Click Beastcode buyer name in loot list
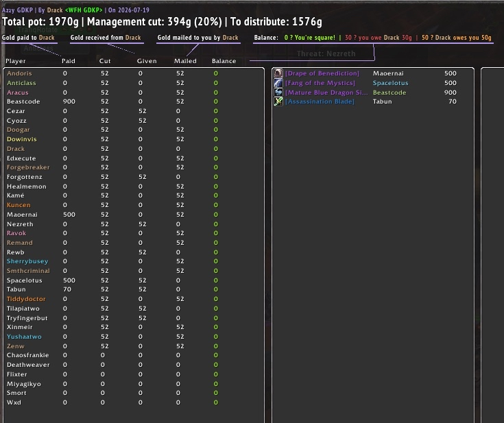 [389, 93]
